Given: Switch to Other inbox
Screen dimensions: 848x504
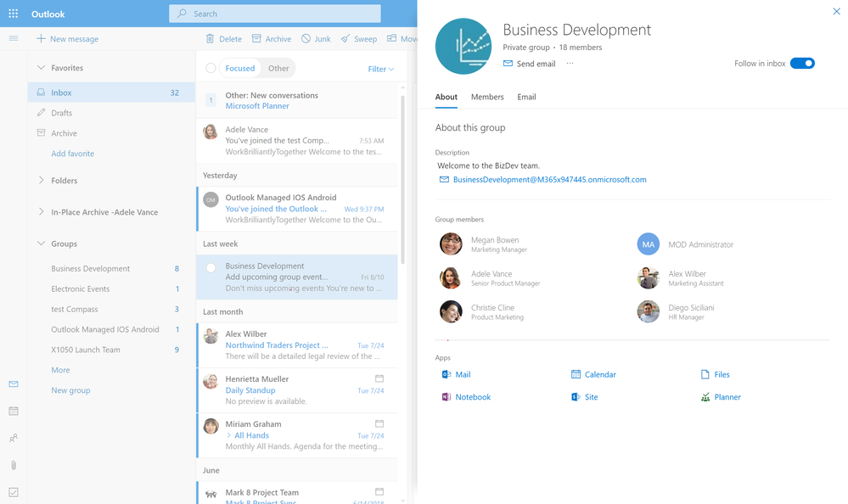Looking at the screenshot, I should [278, 68].
